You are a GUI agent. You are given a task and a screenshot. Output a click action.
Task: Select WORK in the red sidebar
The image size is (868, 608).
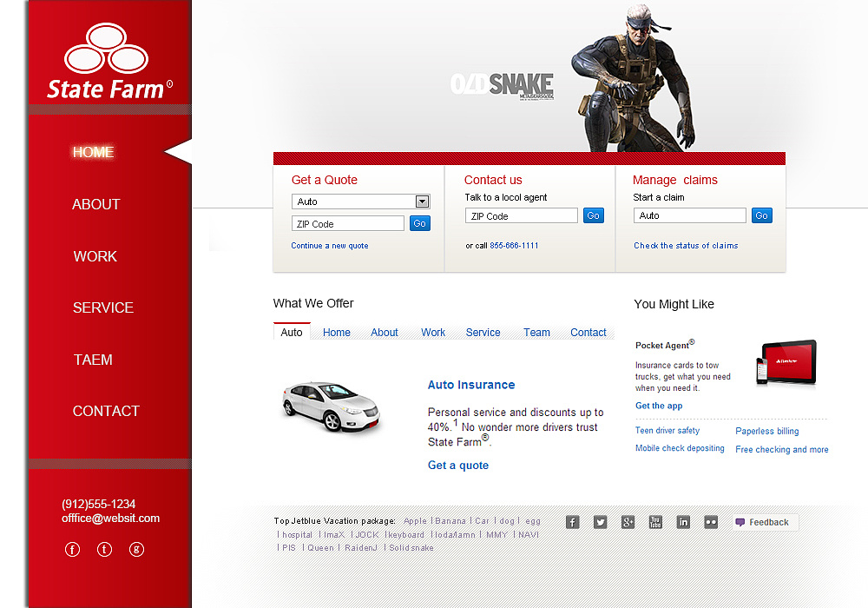pos(95,256)
